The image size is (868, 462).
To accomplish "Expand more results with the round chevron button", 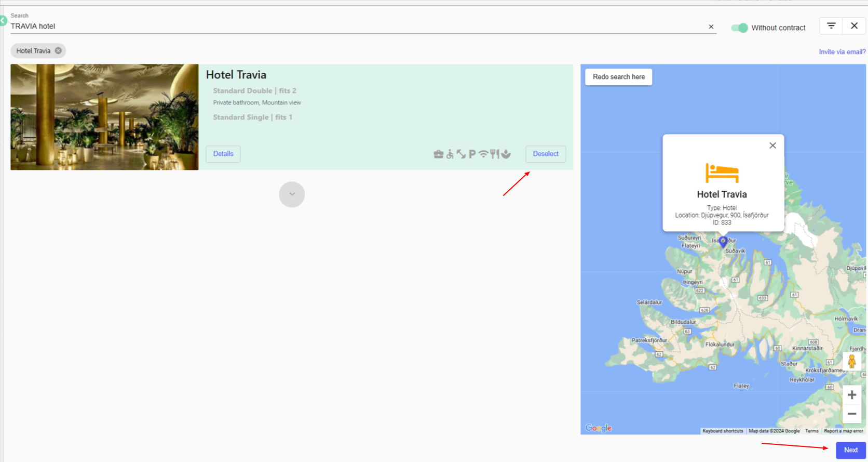I will (x=292, y=194).
